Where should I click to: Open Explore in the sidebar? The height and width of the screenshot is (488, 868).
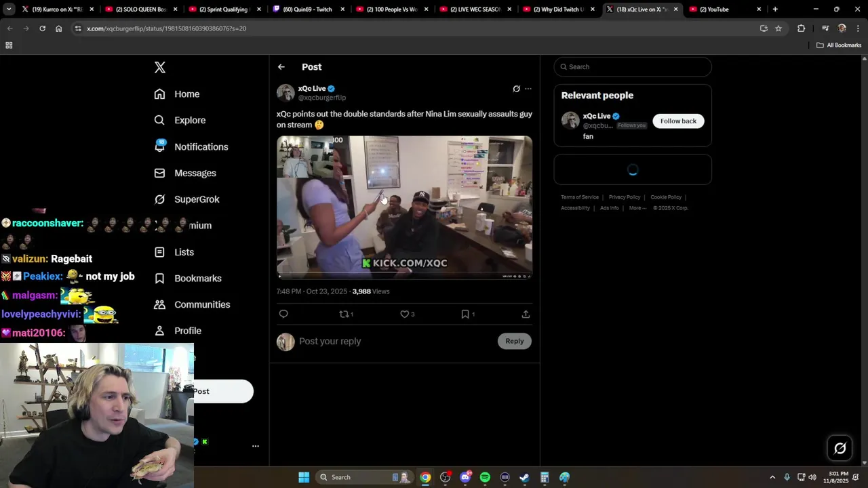coord(180,120)
